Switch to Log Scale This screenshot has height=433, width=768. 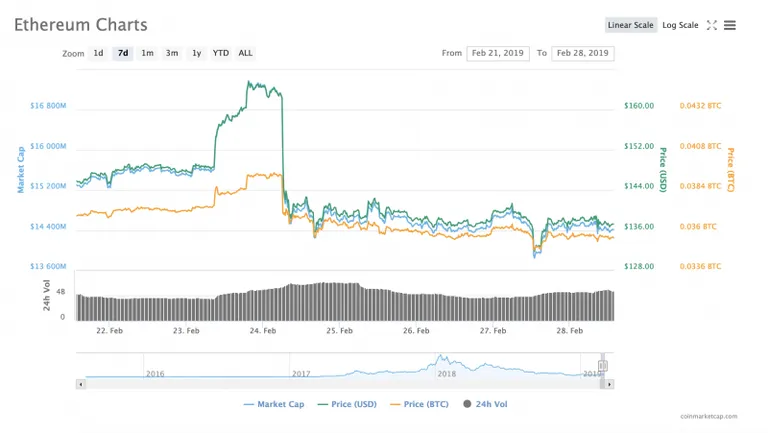680,25
